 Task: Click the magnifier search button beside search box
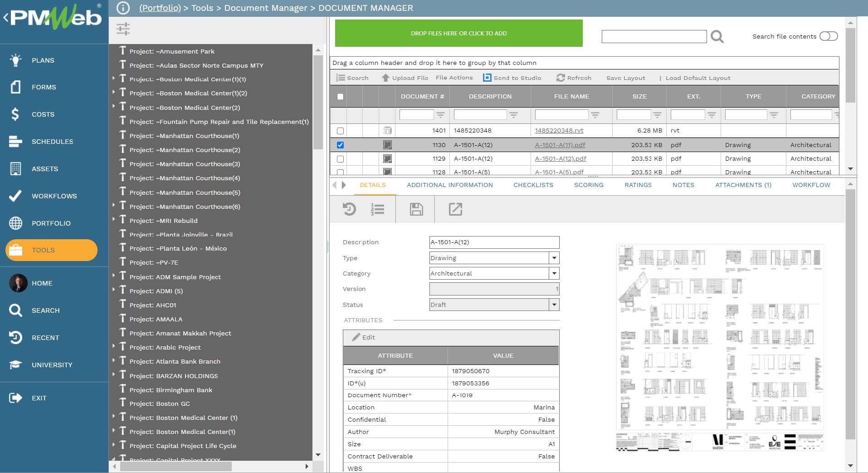pyautogui.click(x=717, y=36)
